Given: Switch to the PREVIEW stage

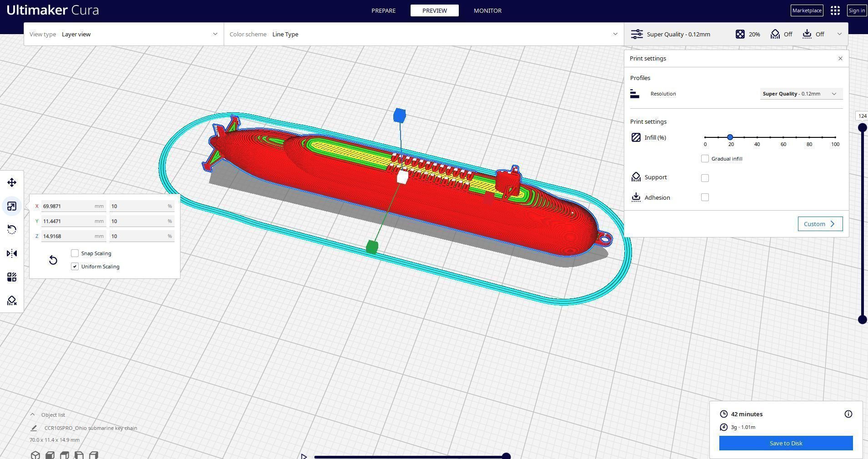Looking at the screenshot, I should click(435, 10).
